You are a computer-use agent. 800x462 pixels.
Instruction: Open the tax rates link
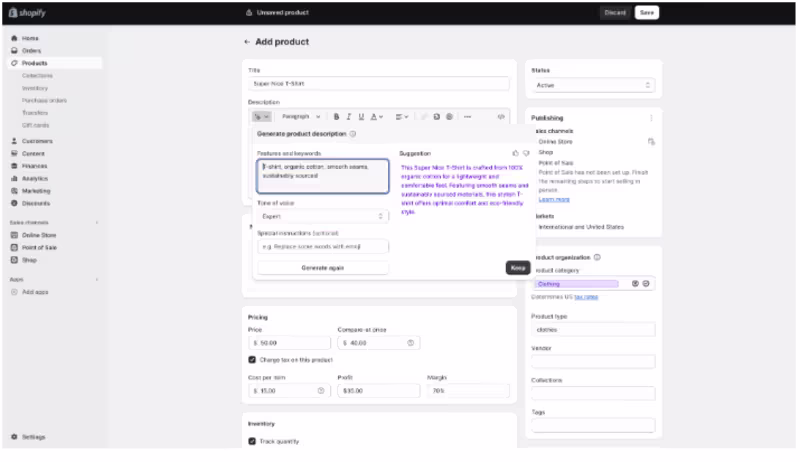586,297
